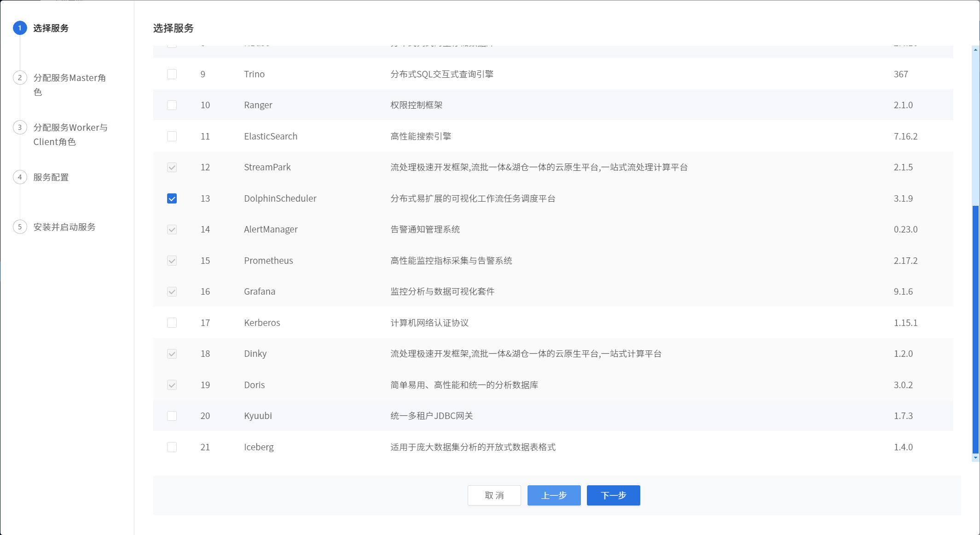Image resolution: width=980 pixels, height=535 pixels.
Task: Click the 取消 cancel button
Action: [x=494, y=495]
